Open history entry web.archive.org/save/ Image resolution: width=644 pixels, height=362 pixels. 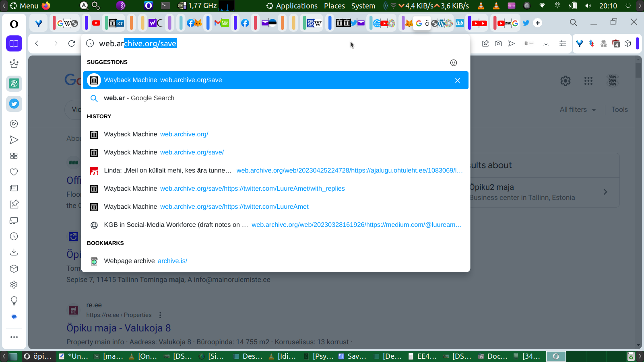276,152
